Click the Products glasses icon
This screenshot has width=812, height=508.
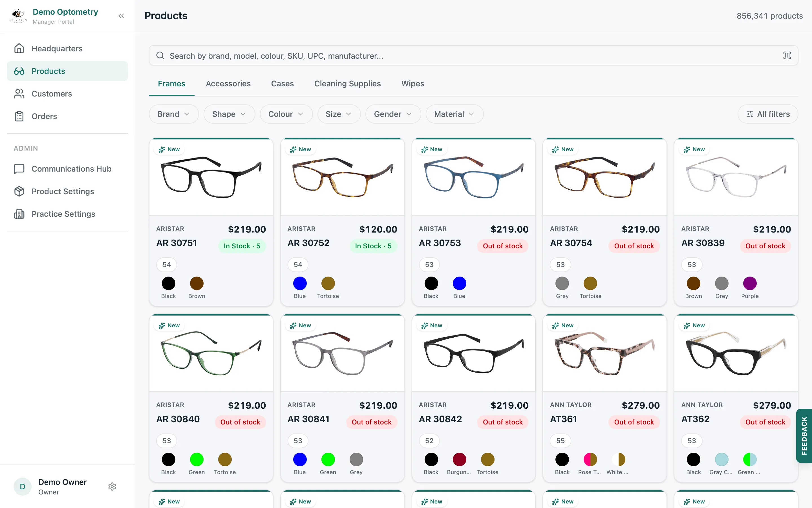[x=19, y=71]
